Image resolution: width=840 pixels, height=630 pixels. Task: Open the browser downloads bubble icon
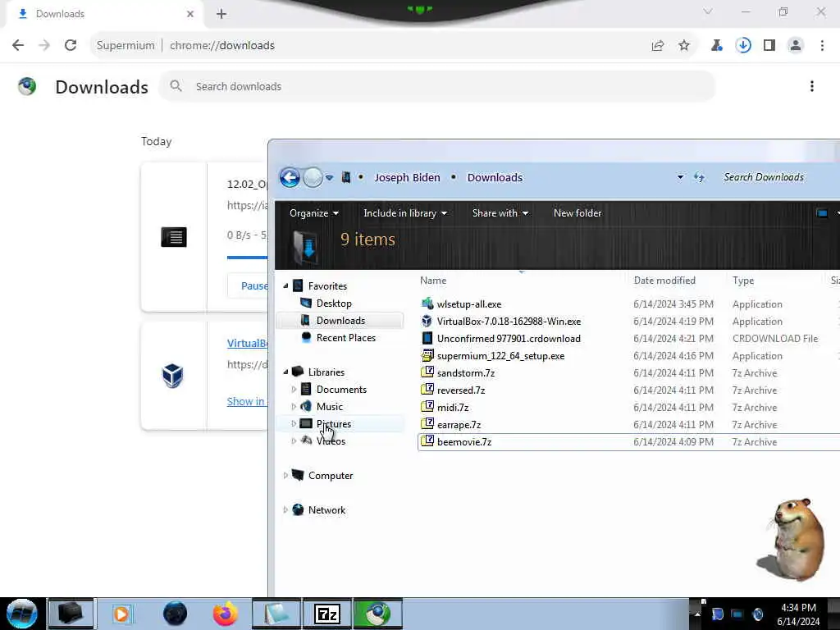point(743,46)
